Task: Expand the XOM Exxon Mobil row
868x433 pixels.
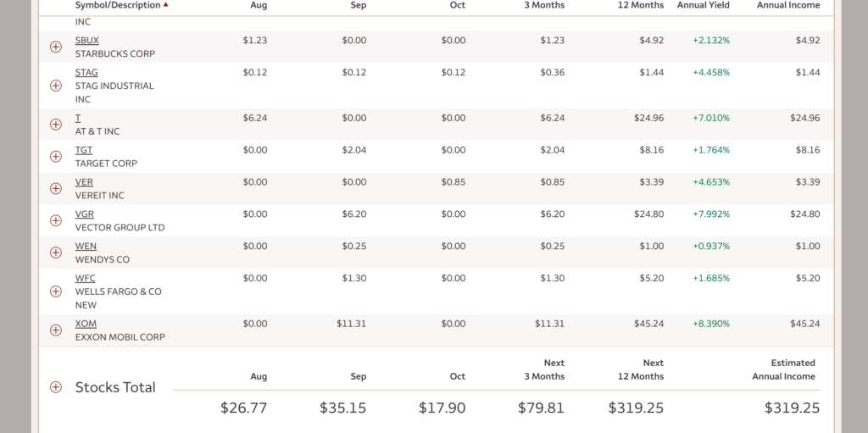Action: click(x=56, y=330)
